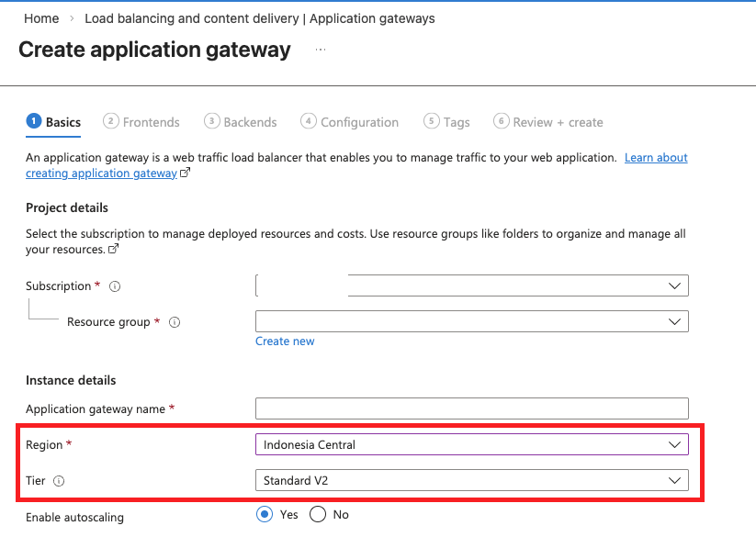Open the Subscription dropdown
The height and width of the screenshot is (537, 756).
(x=471, y=285)
